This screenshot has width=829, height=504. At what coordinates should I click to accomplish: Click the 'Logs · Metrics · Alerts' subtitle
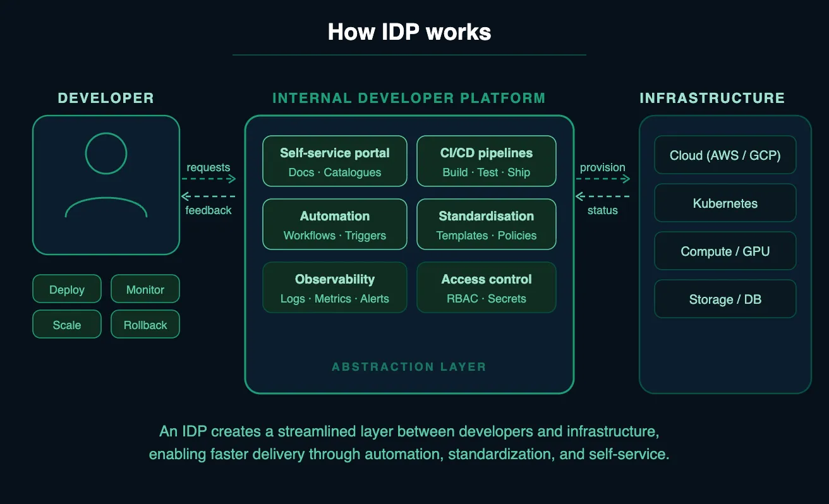(335, 299)
